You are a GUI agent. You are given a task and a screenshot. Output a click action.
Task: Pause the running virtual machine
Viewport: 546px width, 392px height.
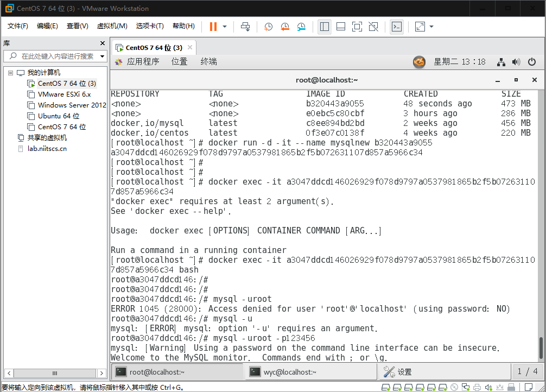213,27
